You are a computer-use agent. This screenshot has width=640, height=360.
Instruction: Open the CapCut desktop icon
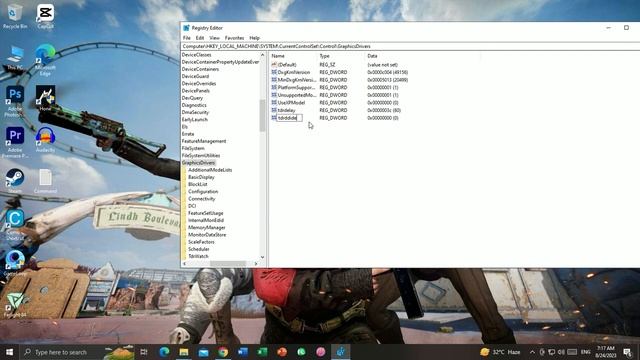pos(45,16)
